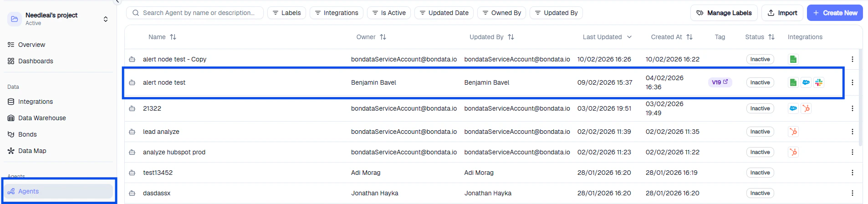
Task: Expand the Is Active filter
Action: point(389,13)
